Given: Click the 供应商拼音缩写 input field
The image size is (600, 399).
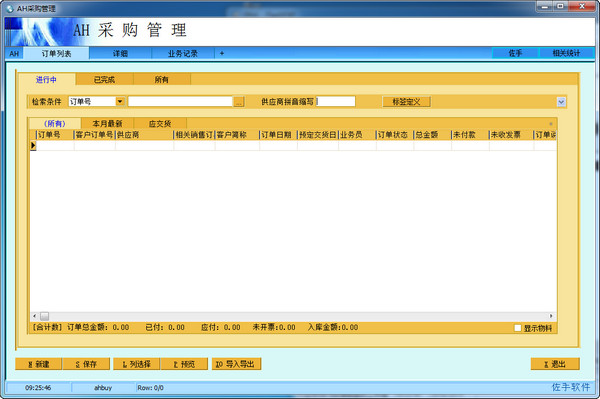Looking at the screenshot, I should coord(336,101).
